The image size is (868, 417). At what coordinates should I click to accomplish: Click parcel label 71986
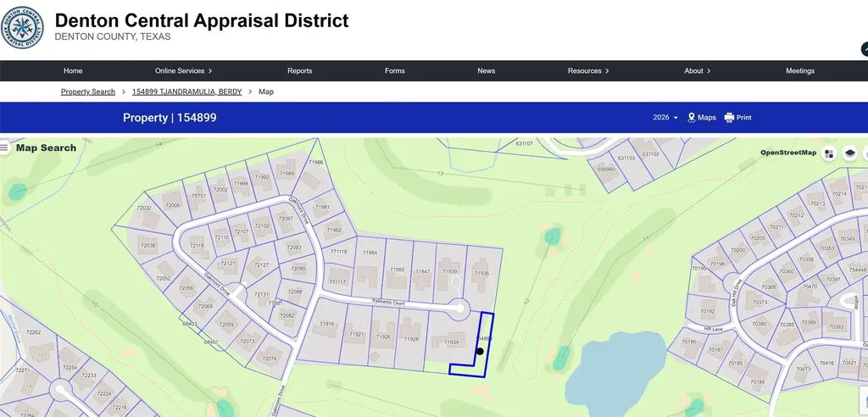click(x=315, y=162)
